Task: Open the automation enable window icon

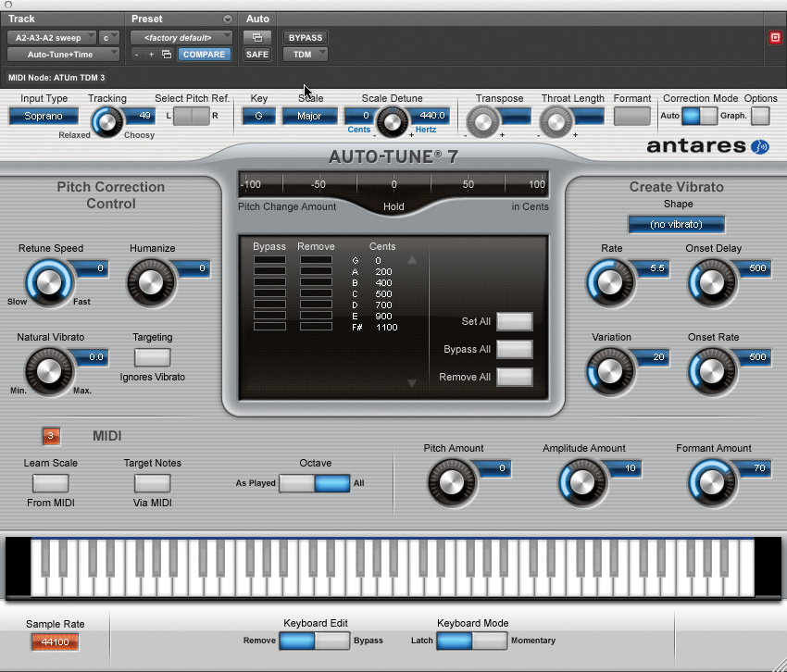Action: (257, 38)
